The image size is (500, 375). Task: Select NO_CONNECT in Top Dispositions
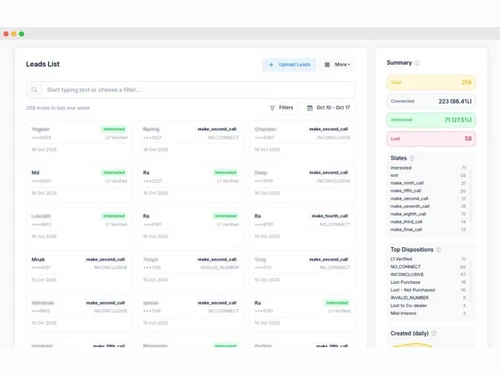(428, 267)
